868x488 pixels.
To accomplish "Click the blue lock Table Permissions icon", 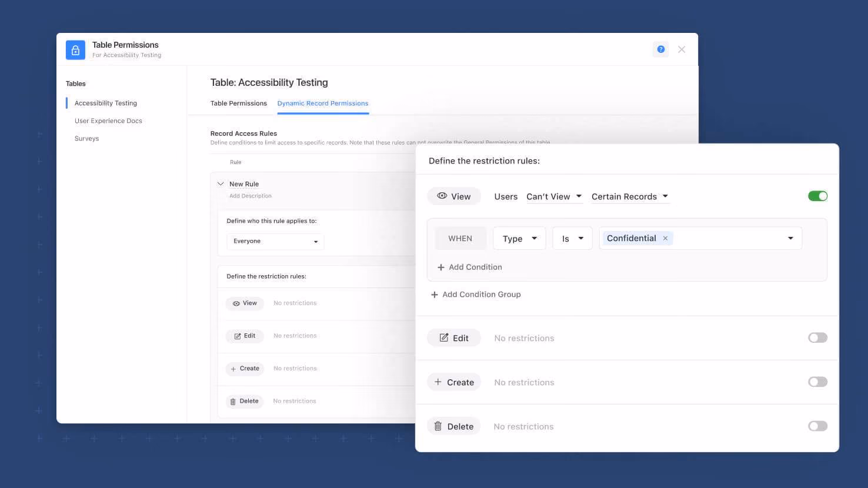I will pos(75,50).
